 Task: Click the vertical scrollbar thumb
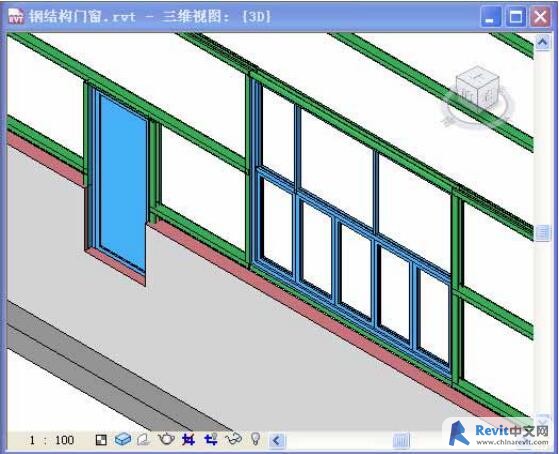[x=543, y=233]
